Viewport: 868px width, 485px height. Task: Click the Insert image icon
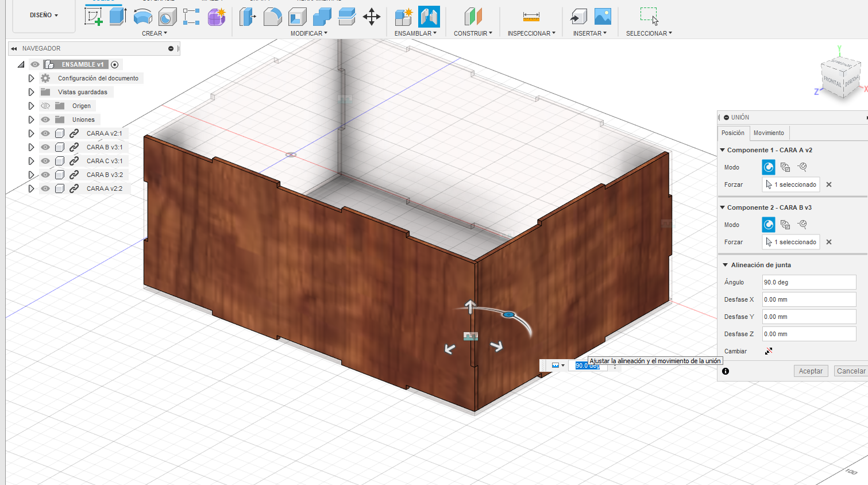[603, 17]
